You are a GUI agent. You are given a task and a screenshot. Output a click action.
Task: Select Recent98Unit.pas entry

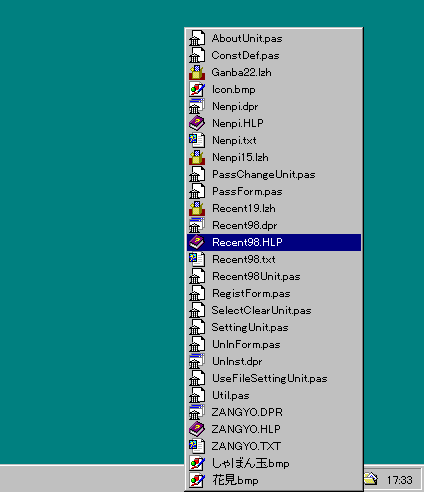(x=274, y=276)
